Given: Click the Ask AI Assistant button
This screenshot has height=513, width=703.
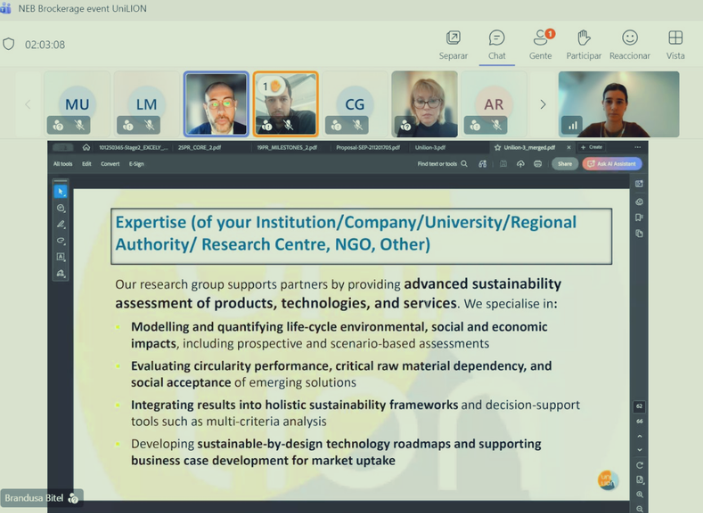Looking at the screenshot, I should click(x=613, y=164).
